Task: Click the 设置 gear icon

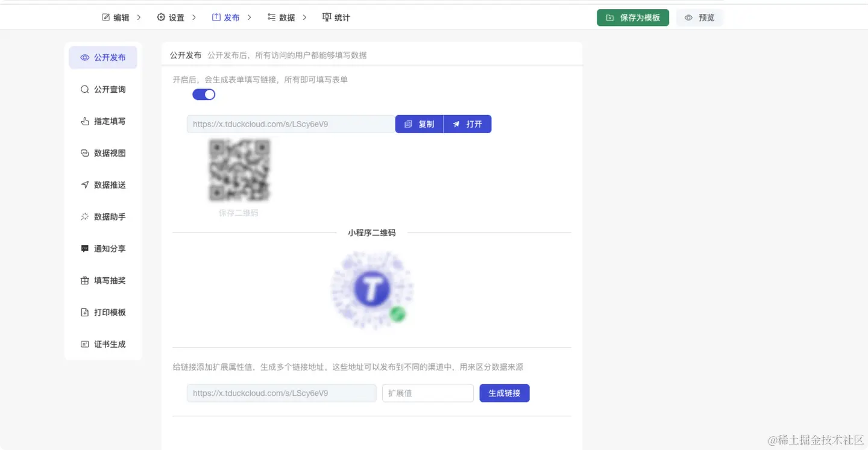Action: click(x=161, y=17)
